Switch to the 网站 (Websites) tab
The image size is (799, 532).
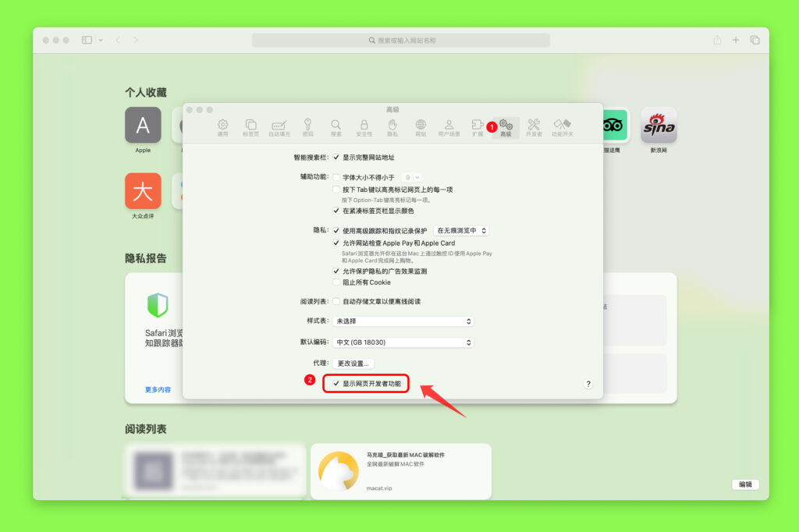pyautogui.click(x=421, y=127)
